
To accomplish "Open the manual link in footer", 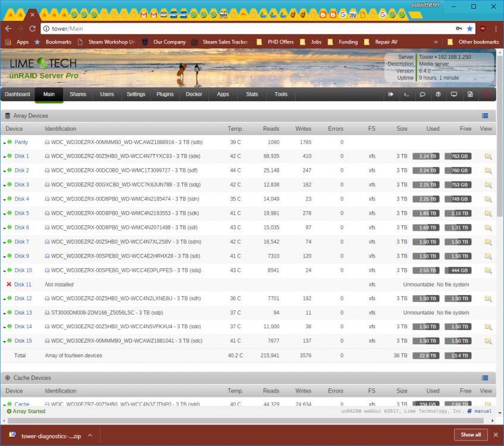I will click(483, 411).
